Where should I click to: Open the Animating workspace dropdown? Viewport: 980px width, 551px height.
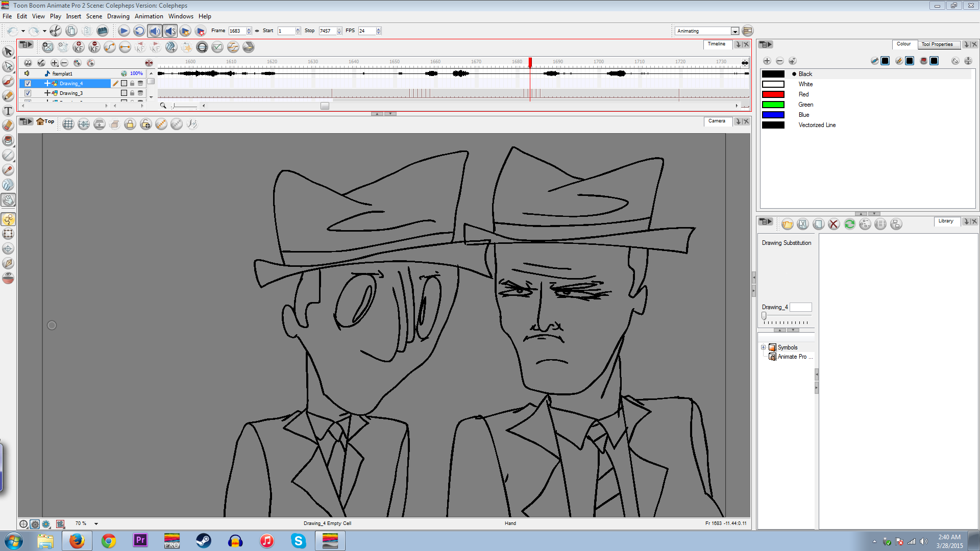(x=734, y=31)
